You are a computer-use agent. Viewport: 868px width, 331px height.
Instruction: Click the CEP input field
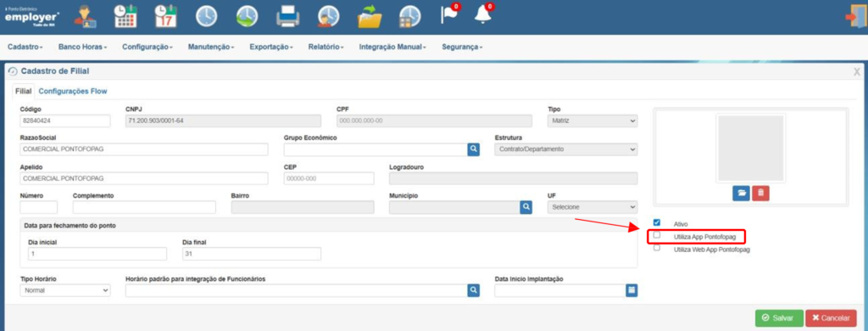tap(329, 178)
